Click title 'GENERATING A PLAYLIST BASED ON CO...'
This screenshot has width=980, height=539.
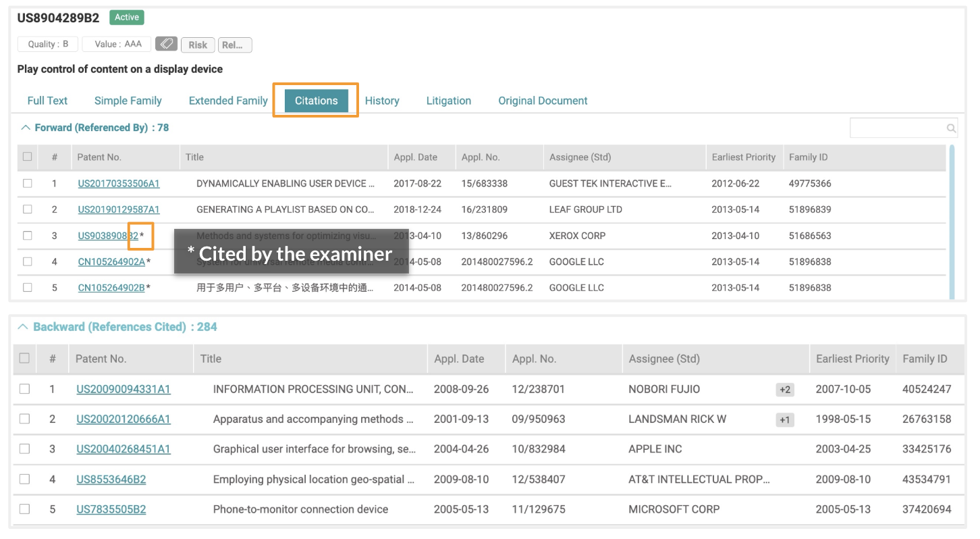[x=285, y=209]
